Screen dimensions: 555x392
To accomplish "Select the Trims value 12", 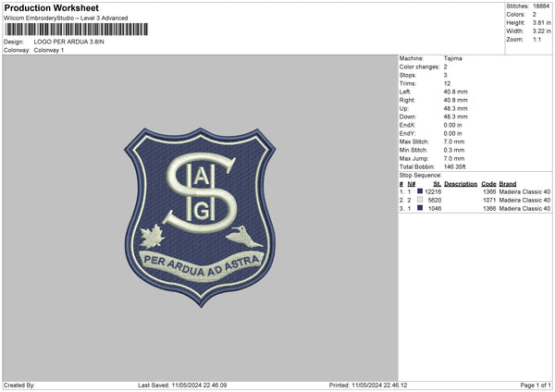I will click(447, 83).
